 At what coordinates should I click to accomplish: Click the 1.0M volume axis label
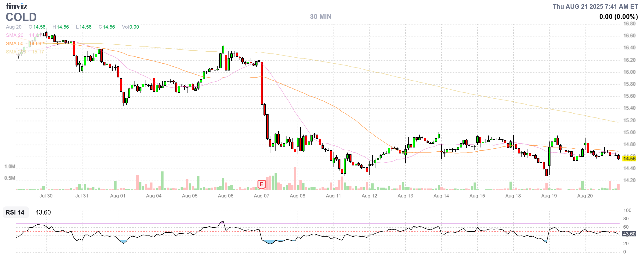[10, 167]
